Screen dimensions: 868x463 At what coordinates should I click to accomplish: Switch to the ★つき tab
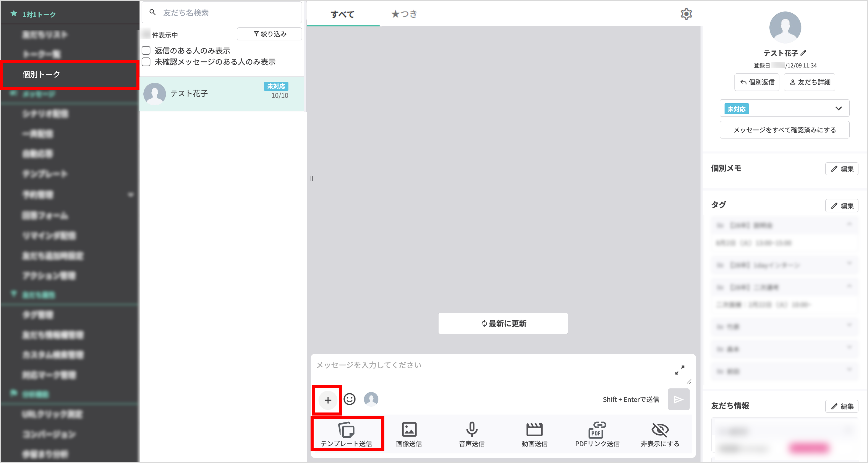404,14
